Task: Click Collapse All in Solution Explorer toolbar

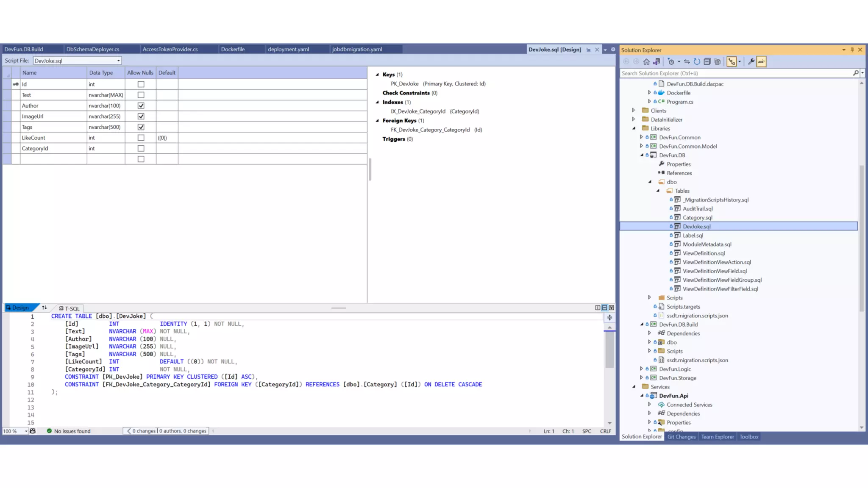Action: tap(707, 62)
